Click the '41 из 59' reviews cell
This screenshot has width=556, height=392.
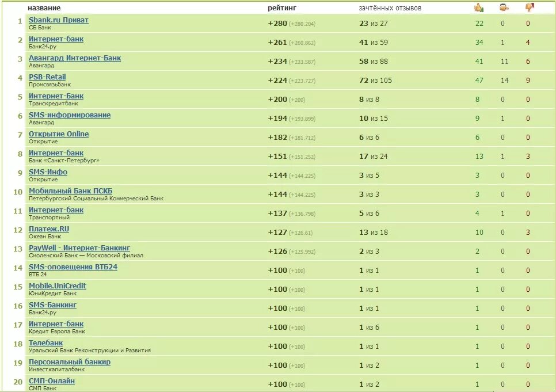point(374,42)
